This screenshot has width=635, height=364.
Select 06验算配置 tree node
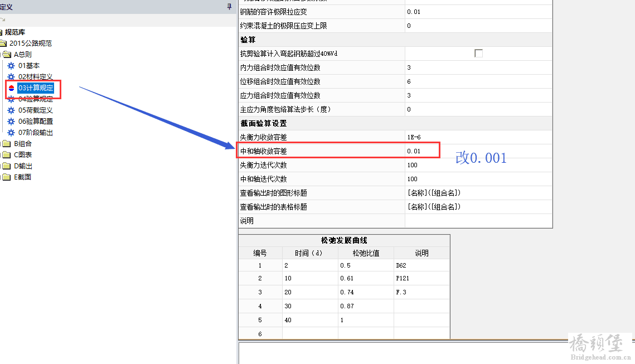coord(36,121)
